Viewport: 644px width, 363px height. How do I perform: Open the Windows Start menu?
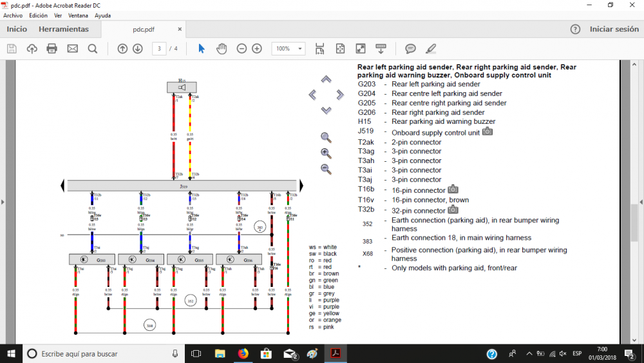coord(11,353)
